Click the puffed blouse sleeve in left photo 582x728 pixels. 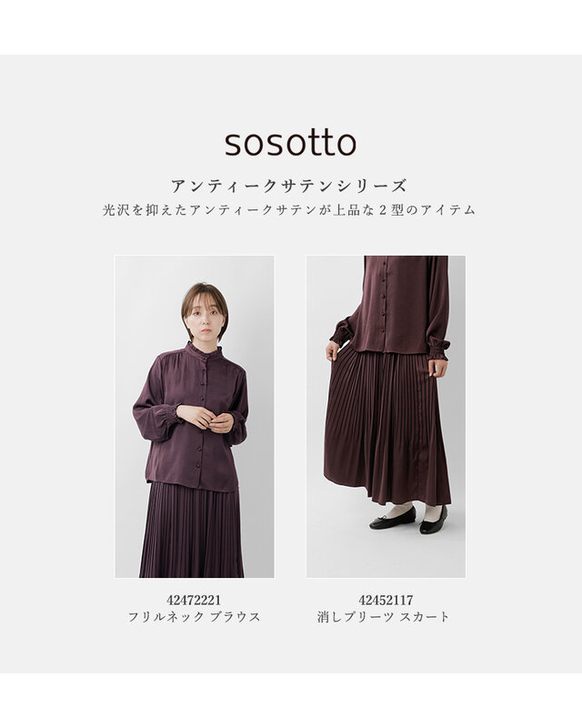[x=148, y=408]
